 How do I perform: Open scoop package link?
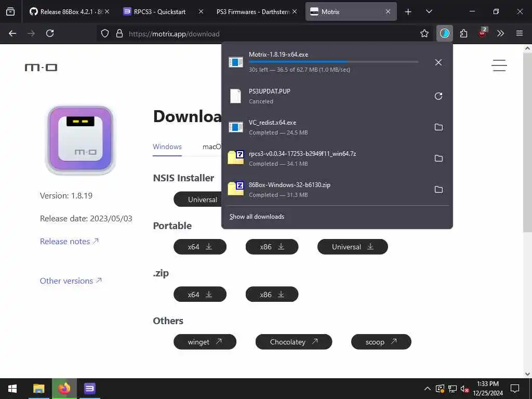(x=381, y=342)
